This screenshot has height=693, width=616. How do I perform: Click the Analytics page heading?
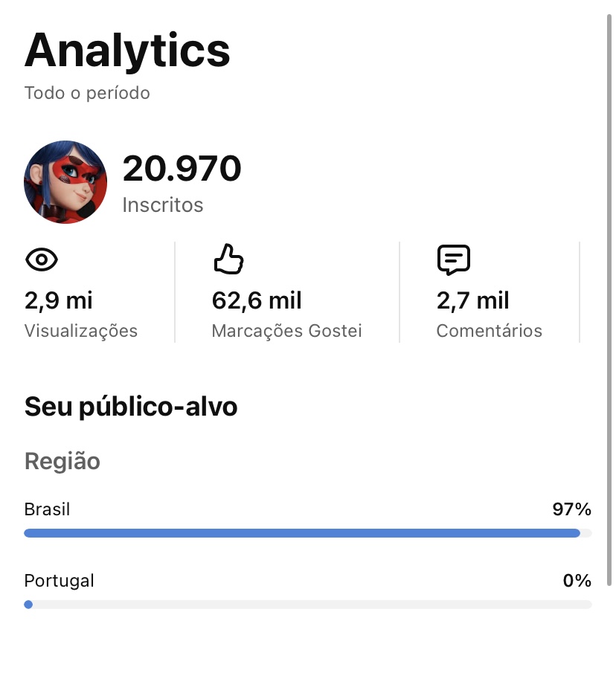(x=127, y=52)
